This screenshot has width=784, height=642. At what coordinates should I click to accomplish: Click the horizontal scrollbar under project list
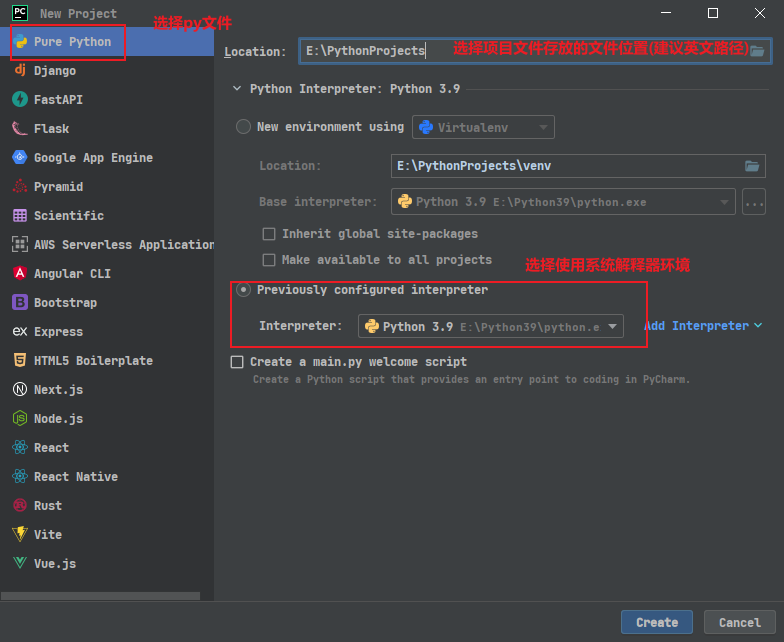[100, 596]
